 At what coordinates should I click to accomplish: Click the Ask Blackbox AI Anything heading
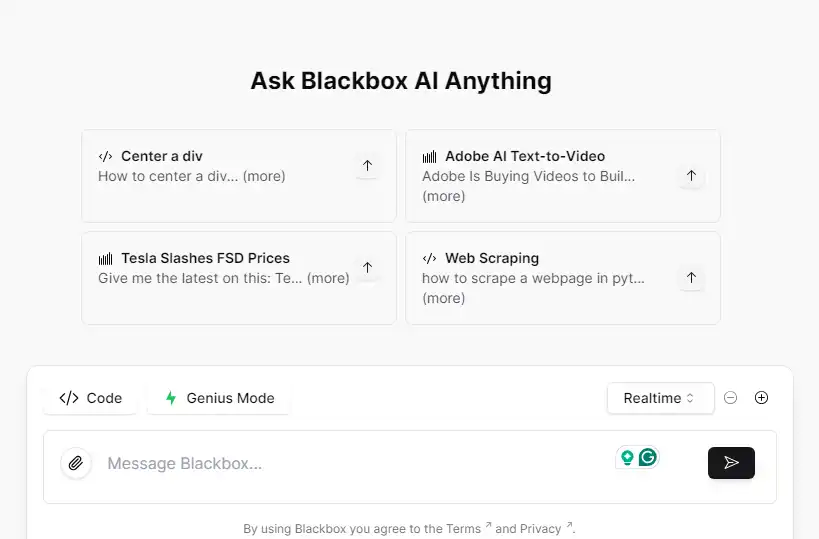click(401, 81)
